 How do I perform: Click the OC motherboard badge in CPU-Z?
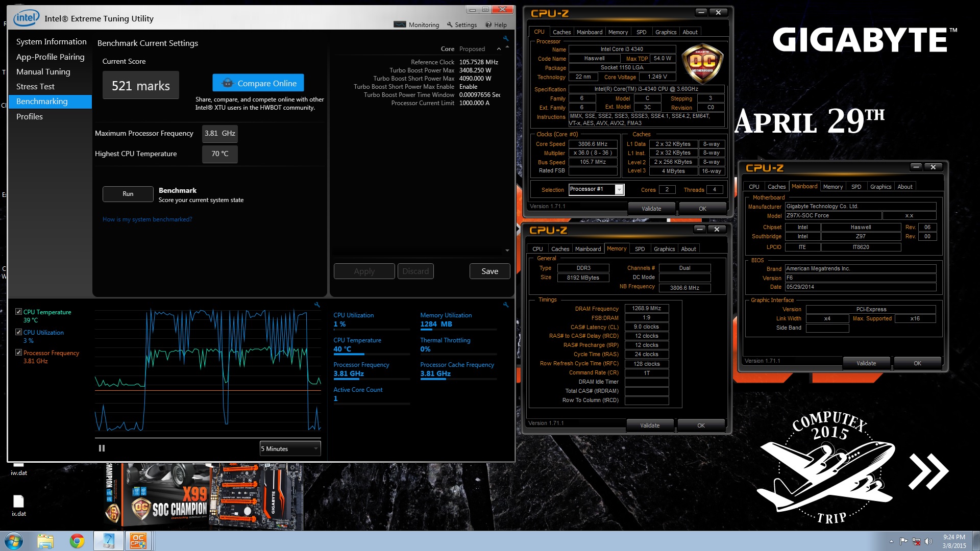[702, 63]
